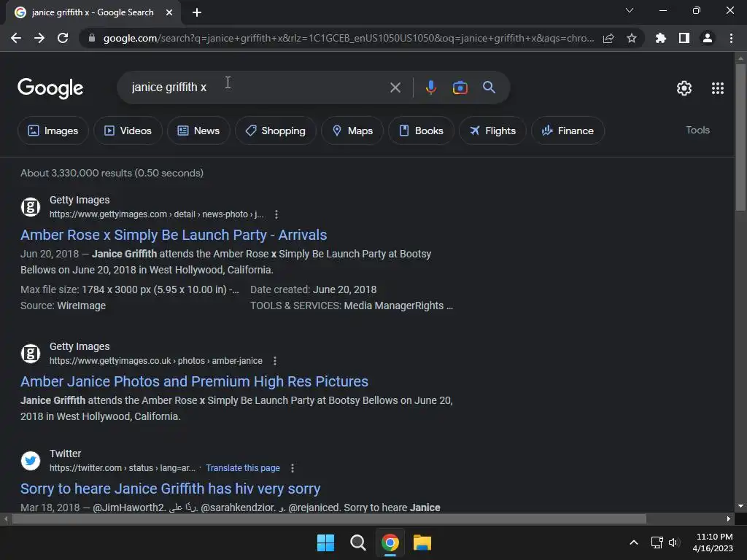This screenshot has width=747, height=560.
Task: Open Google quick settings gear
Action: coord(684,88)
